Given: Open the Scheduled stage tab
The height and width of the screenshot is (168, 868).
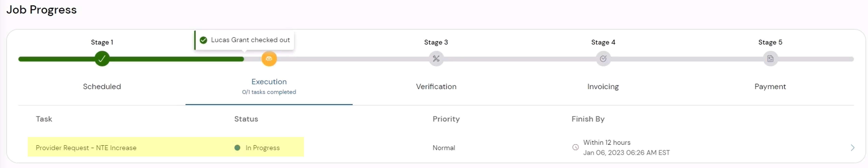Looking at the screenshot, I should (x=102, y=87).
